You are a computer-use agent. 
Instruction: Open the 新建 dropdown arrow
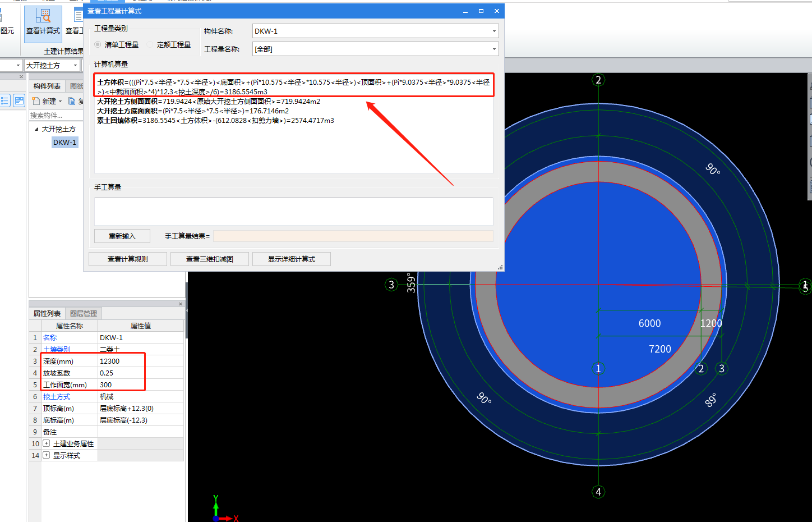pos(60,102)
